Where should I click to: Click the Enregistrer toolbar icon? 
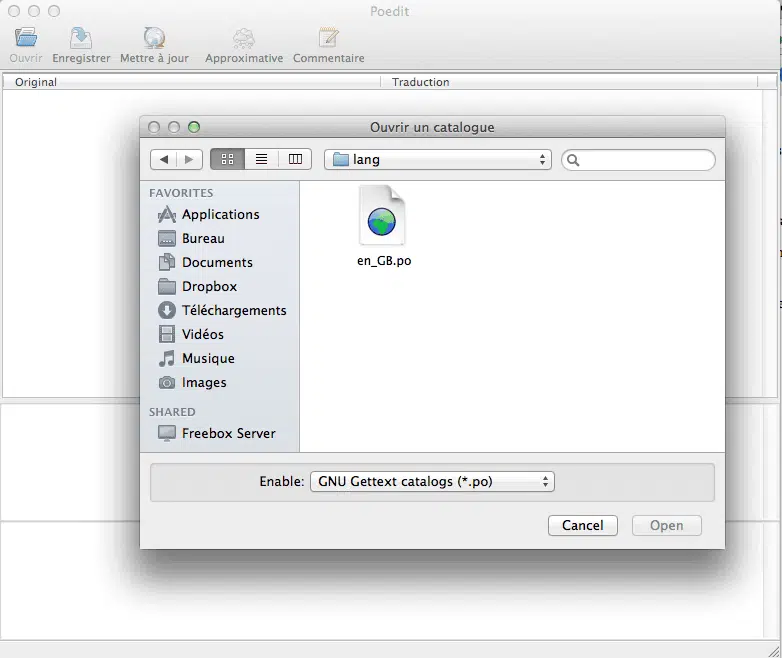[81, 39]
